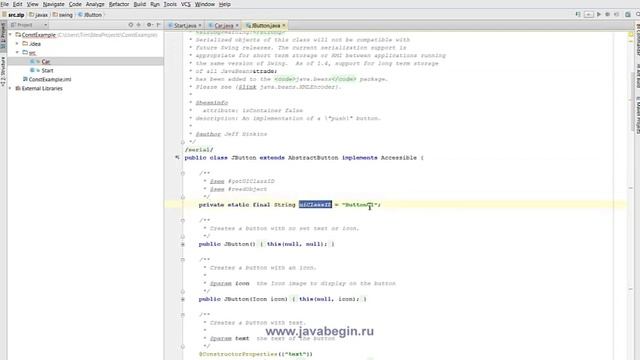Click the Accessible interface name in code
640x360 pixels.
399,158
